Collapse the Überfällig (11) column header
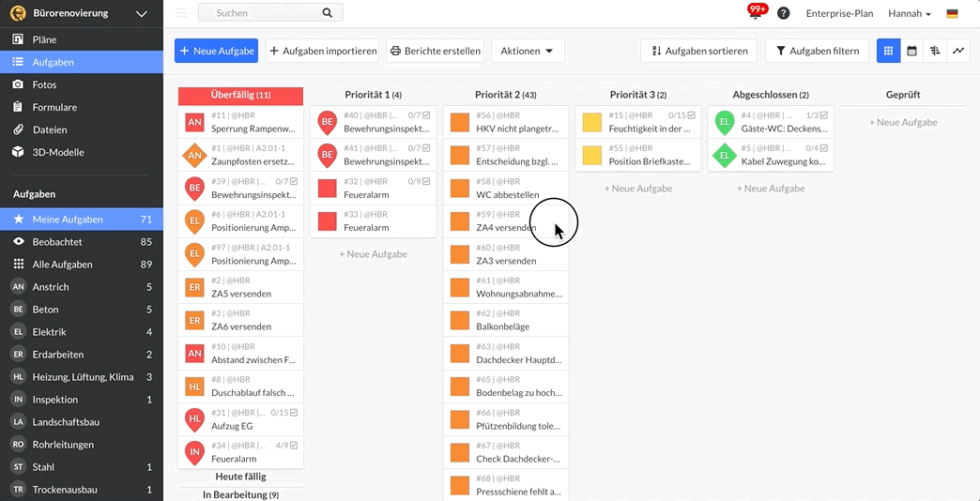 click(x=240, y=96)
